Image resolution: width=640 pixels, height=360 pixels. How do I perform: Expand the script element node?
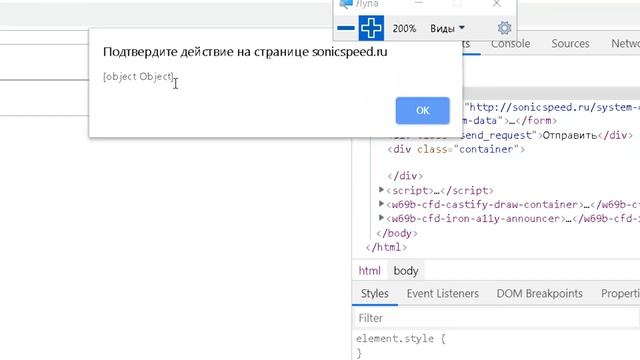[381, 190]
